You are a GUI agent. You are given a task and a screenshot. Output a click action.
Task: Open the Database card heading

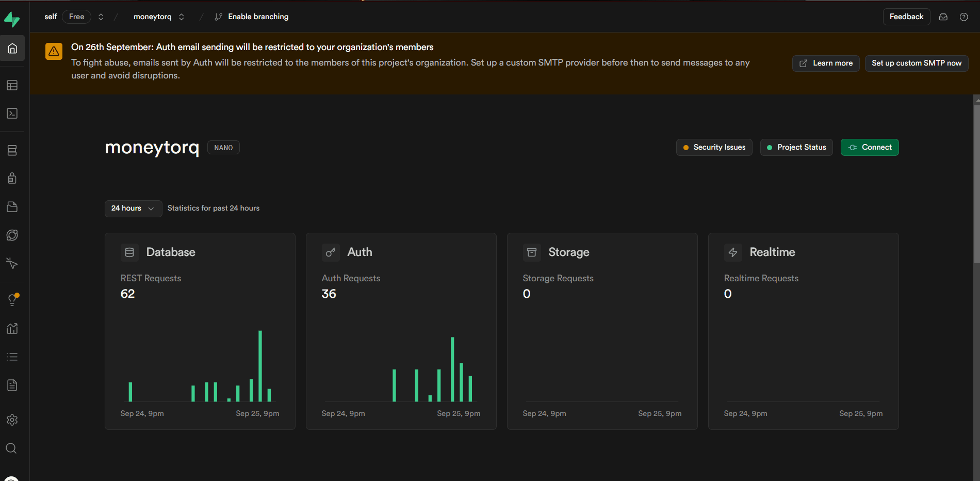pyautogui.click(x=171, y=252)
